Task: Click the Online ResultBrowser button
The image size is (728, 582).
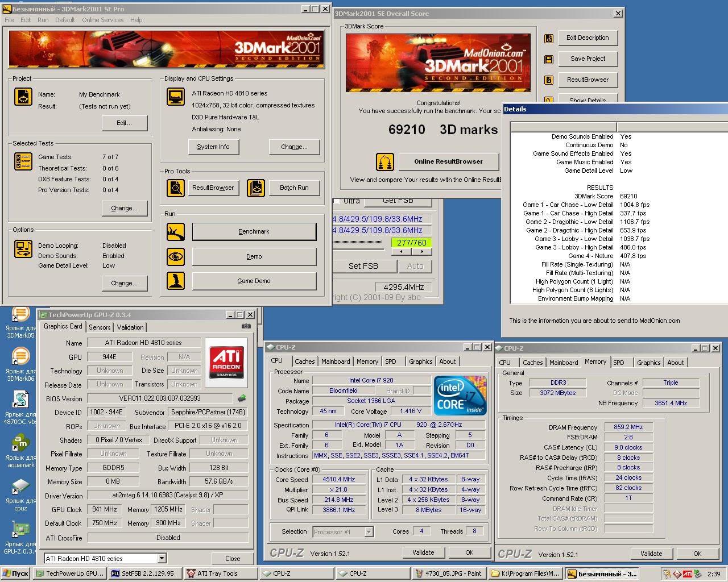Action: (448, 161)
